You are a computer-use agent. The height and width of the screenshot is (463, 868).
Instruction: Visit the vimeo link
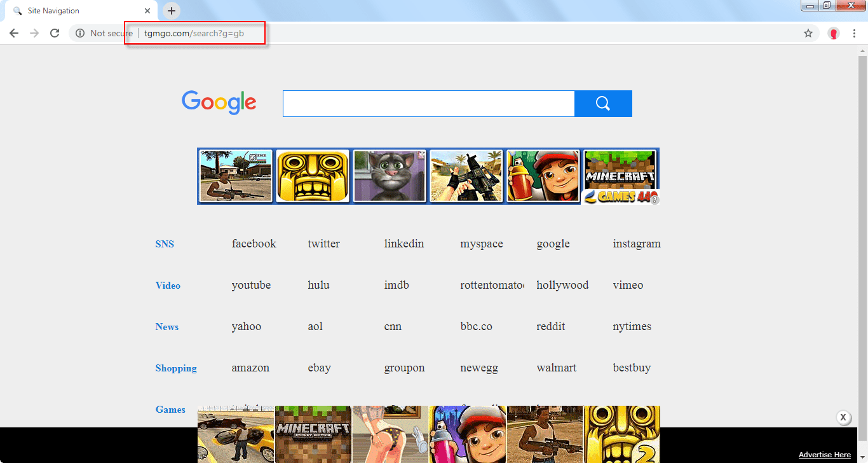click(x=628, y=285)
